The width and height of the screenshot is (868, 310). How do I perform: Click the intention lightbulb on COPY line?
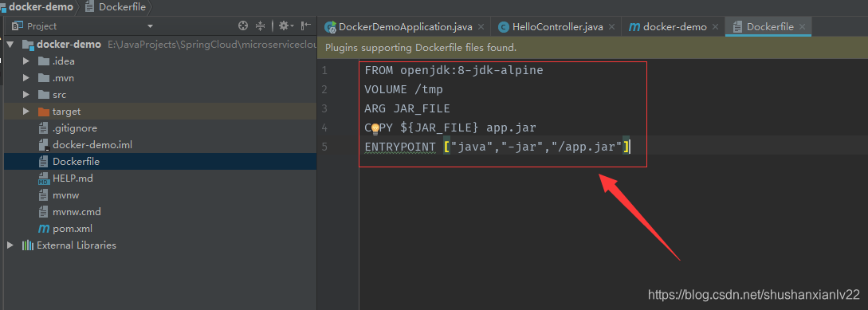375,128
